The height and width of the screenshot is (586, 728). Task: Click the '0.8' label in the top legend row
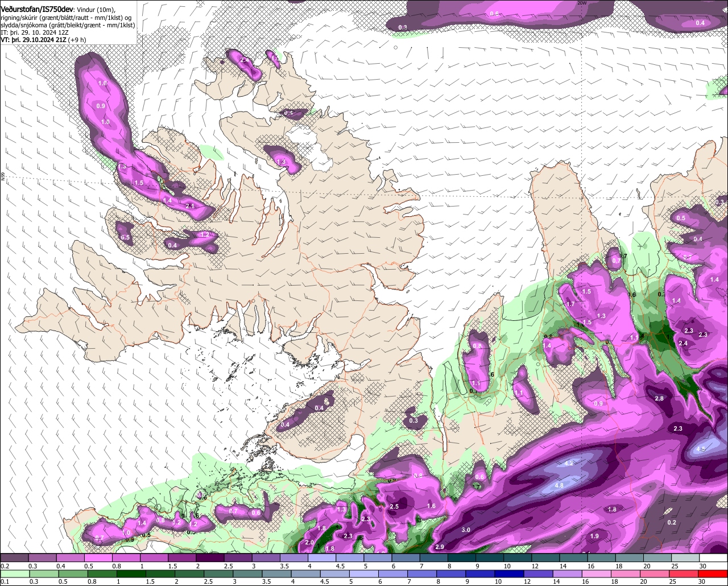(115, 566)
